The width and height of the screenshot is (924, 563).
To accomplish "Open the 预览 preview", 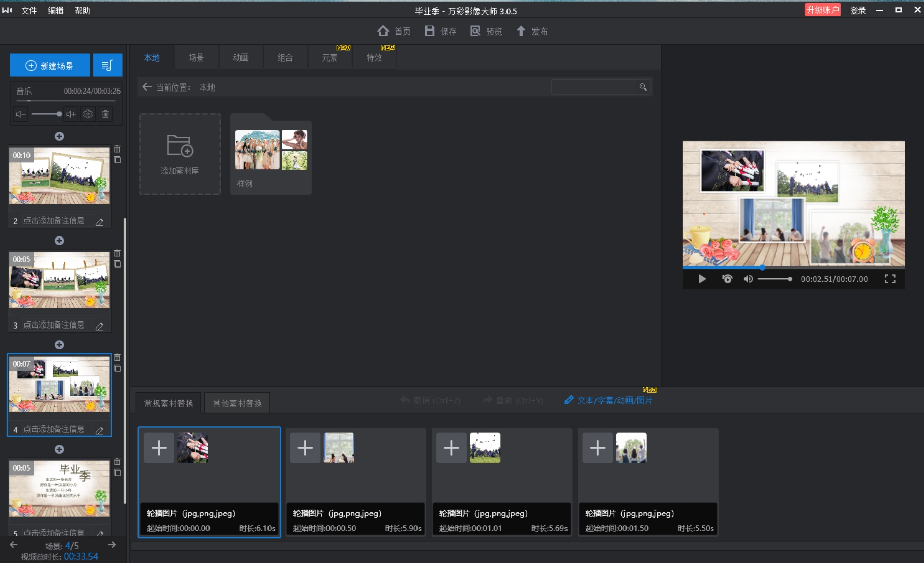I will click(x=486, y=31).
